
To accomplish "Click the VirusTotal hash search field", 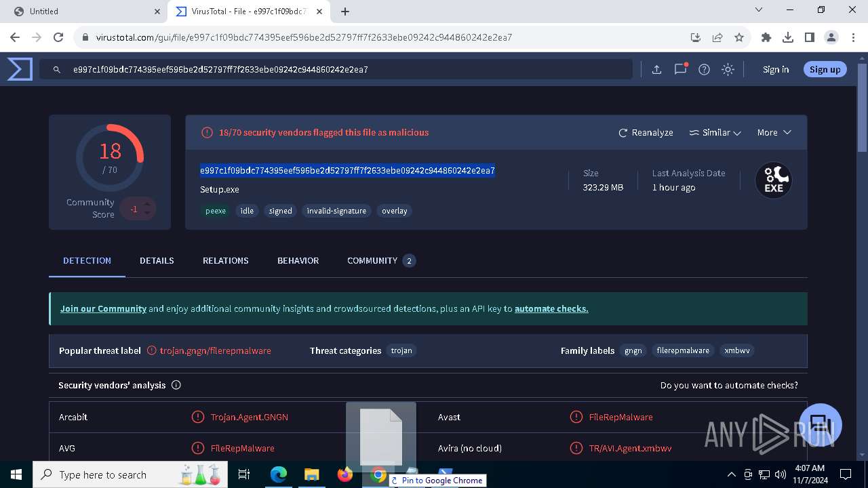I will click(x=336, y=69).
